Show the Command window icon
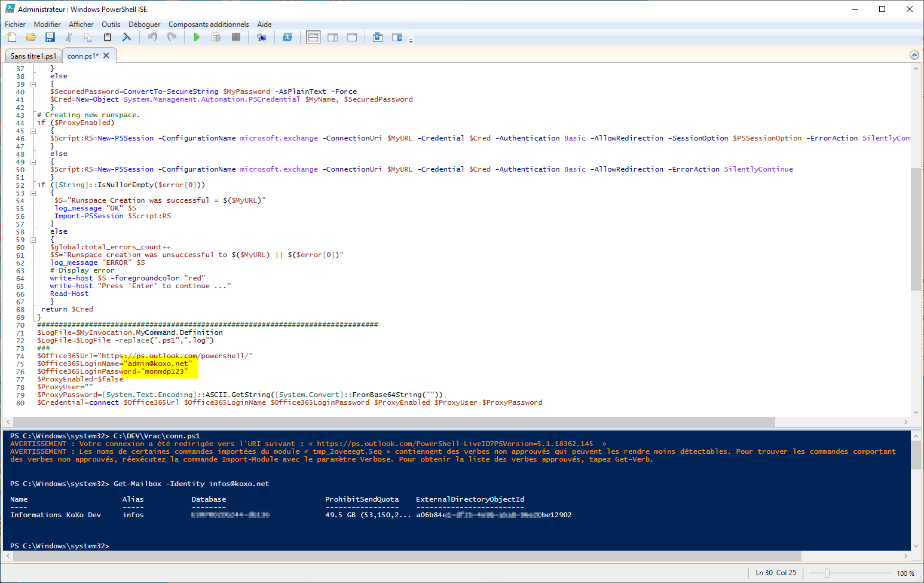Image resolution: width=924 pixels, height=583 pixels. point(378,37)
